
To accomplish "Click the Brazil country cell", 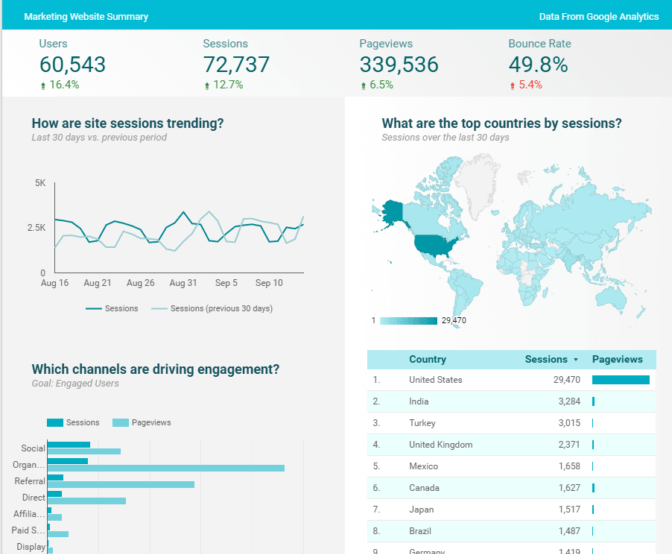I will pos(420,531).
